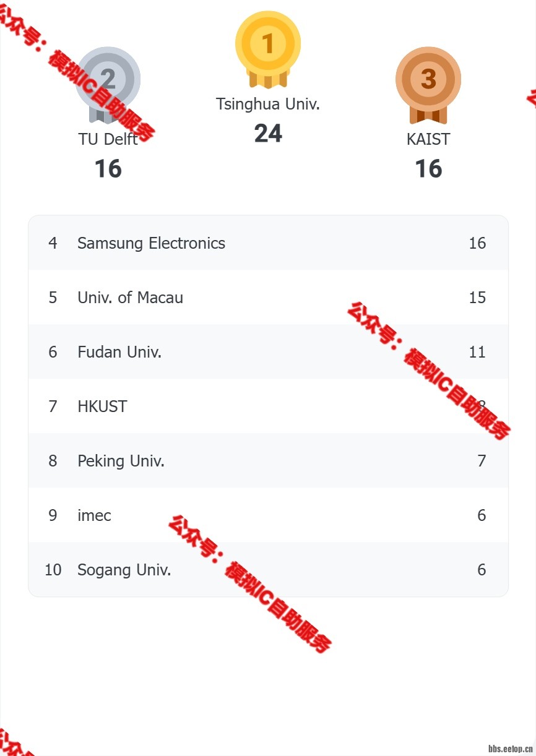The image size is (536, 756).
Task: Click rank number 10 in the list
Action: click(53, 570)
